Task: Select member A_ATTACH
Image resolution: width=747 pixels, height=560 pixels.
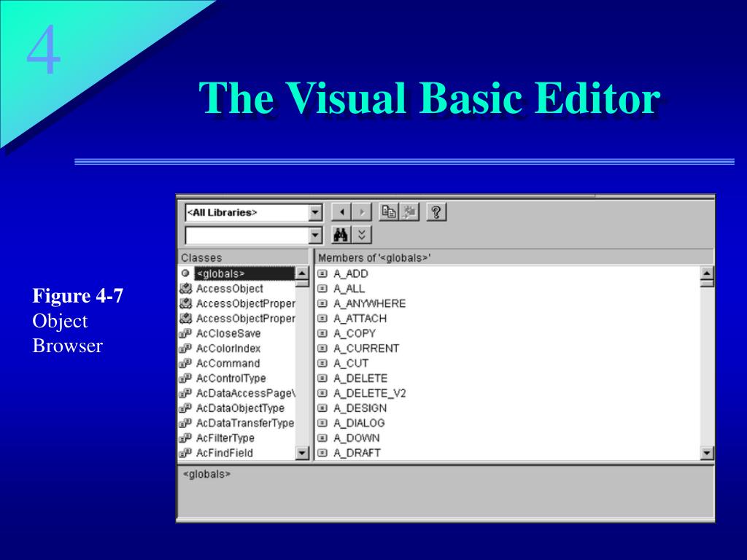Action: pos(360,319)
